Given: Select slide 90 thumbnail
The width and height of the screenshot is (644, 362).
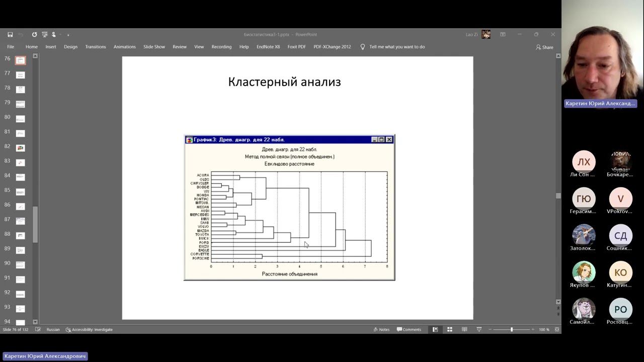Looking at the screenshot, I should [x=20, y=264].
